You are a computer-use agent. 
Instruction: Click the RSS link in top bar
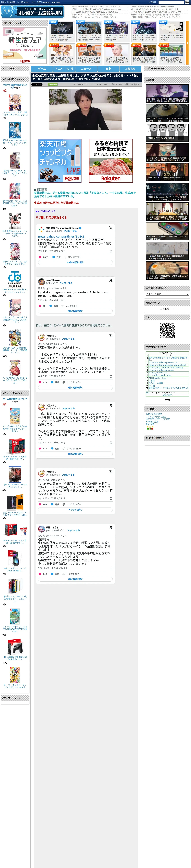pos(34,2)
